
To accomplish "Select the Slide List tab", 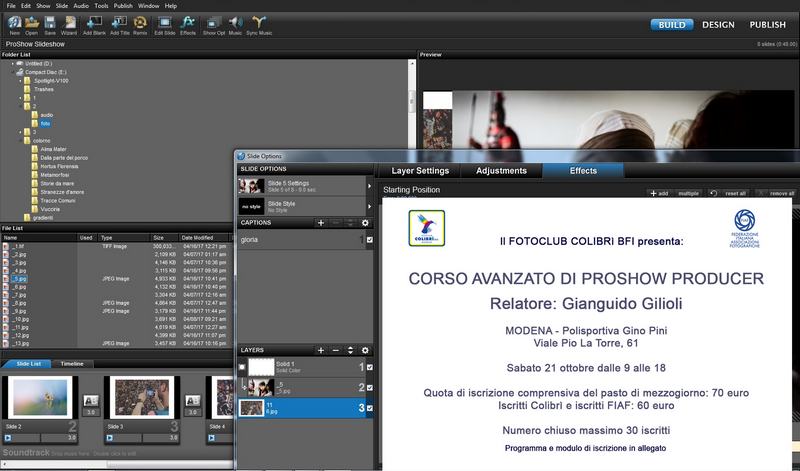I will (29, 364).
